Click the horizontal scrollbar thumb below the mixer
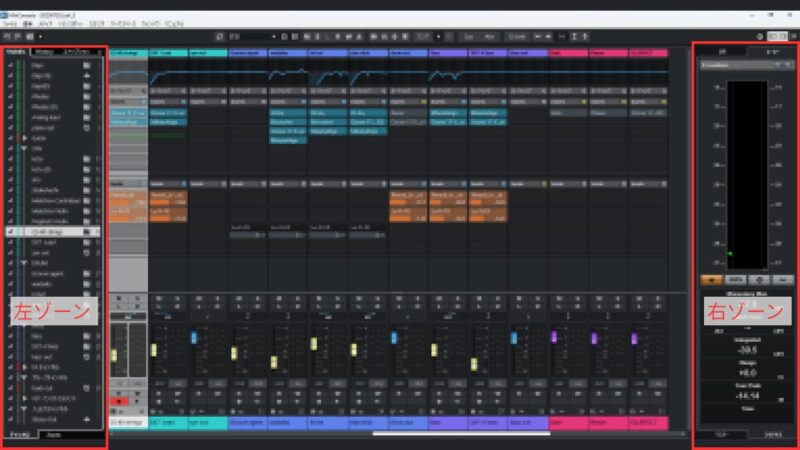Screen dimensions: 800x450 461,434
